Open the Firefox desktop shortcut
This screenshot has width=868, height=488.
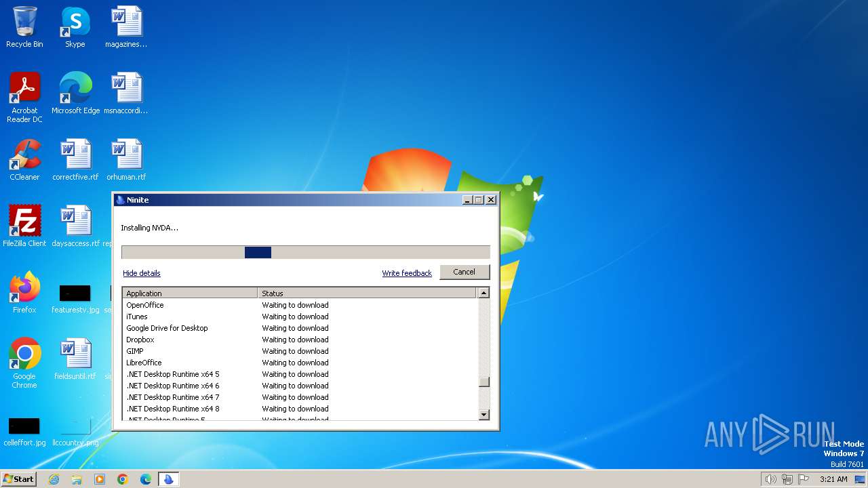coord(24,293)
